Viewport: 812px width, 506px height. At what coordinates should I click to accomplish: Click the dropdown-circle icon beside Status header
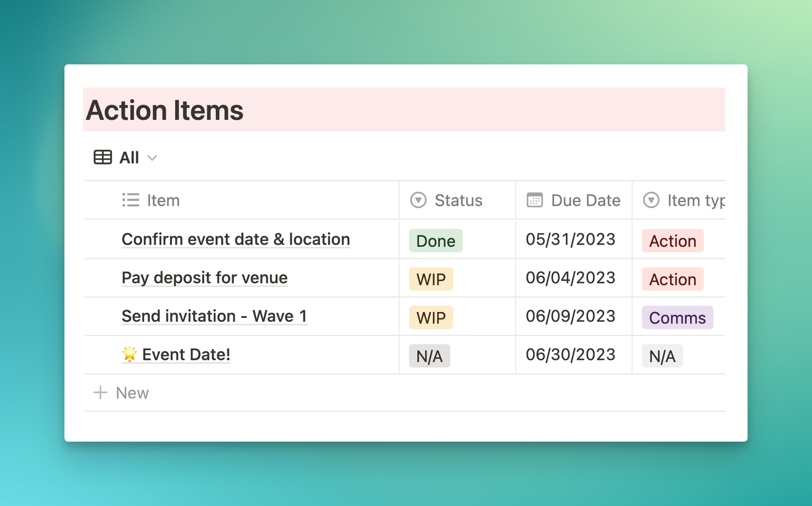click(417, 200)
